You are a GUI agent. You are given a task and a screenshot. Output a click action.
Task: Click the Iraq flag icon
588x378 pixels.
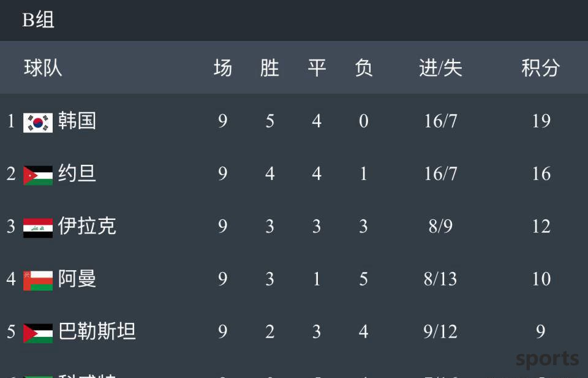coord(38,228)
